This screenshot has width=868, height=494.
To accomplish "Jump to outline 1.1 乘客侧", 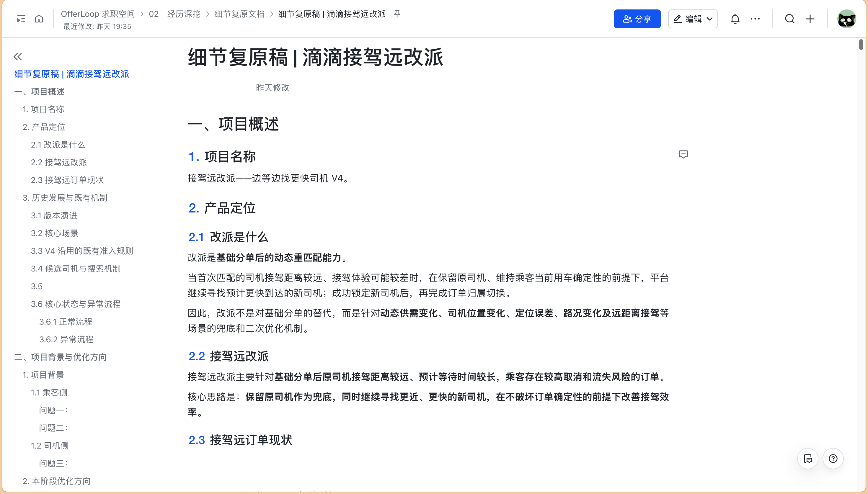I will [49, 392].
